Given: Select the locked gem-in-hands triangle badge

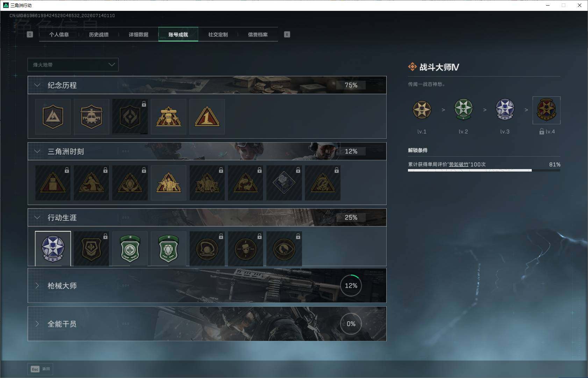Looking at the screenshot, I should pos(130,183).
